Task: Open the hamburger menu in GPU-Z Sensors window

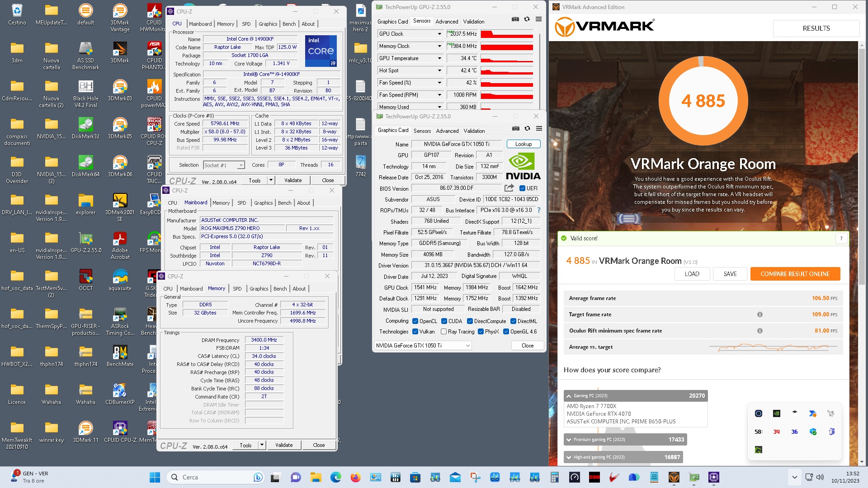Action: click(x=538, y=19)
